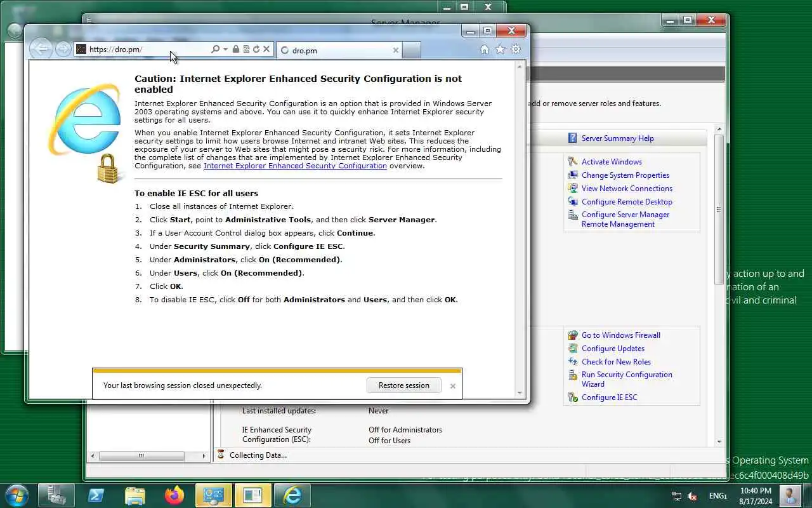Open a new blank tab
This screenshot has height=508, width=812.
(411, 50)
